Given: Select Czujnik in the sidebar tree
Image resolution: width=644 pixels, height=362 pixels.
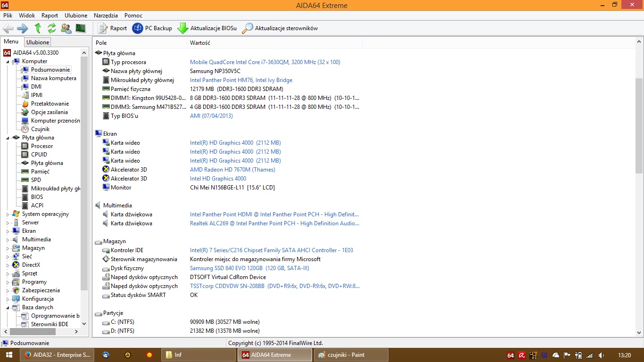Looking at the screenshot, I should (x=40, y=129).
